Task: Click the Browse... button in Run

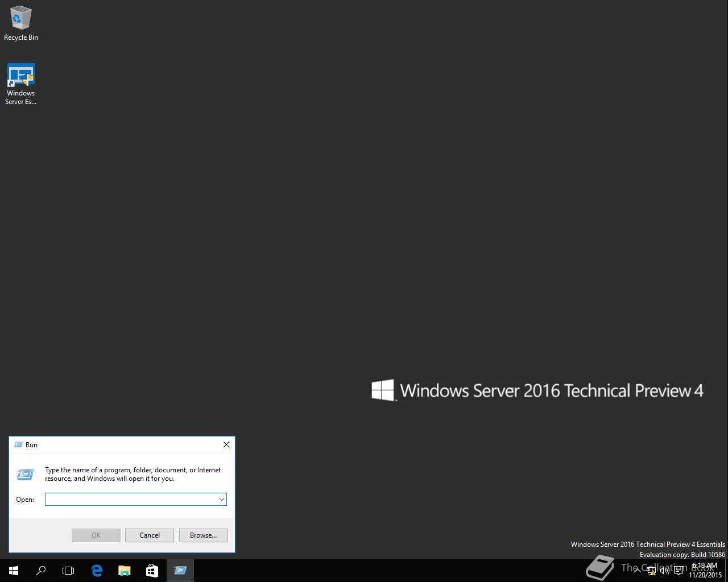Action: (x=204, y=535)
